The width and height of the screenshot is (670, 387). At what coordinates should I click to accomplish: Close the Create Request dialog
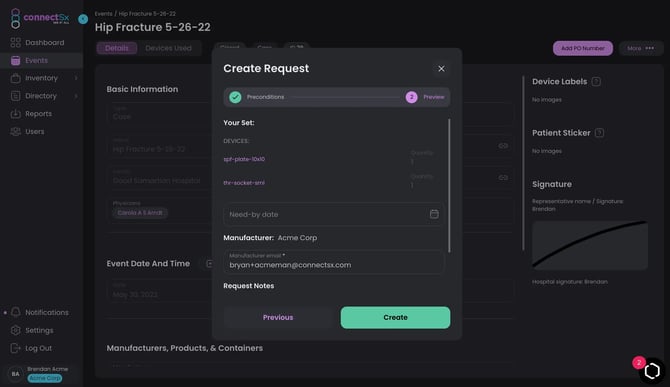[441, 69]
